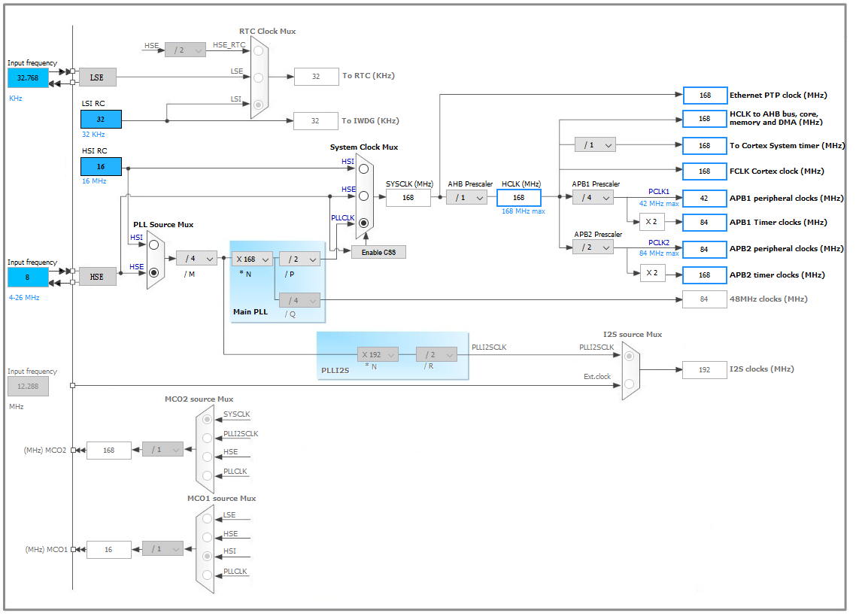Edit the LSE input frequency 32.768 field
The height and width of the screenshot is (616, 856).
28,77
